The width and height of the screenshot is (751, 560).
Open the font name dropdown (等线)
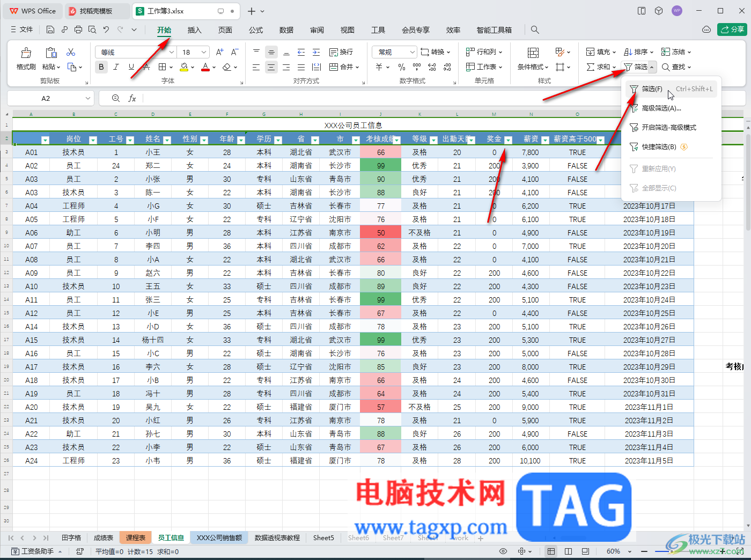(x=172, y=52)
